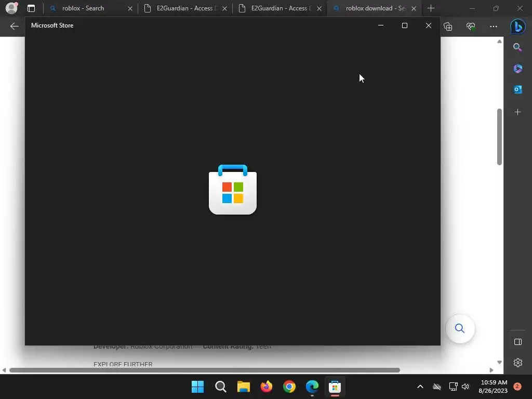Close the 'roblox download' tab
The height and width of the screenshot is (399, 532).
point(414,8)
